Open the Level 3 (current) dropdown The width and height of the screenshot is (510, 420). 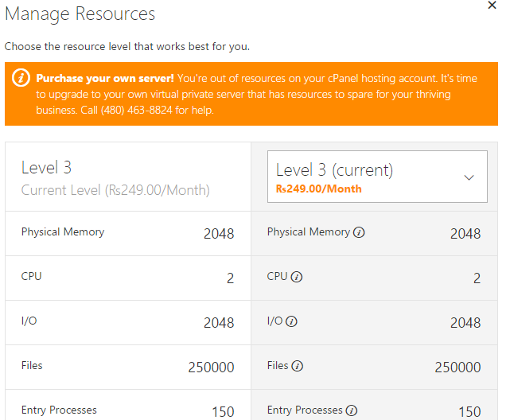[376, 177]
